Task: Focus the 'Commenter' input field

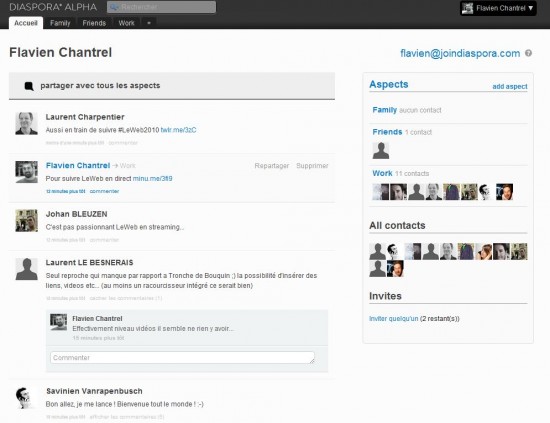Action: [x=182, y=358]
